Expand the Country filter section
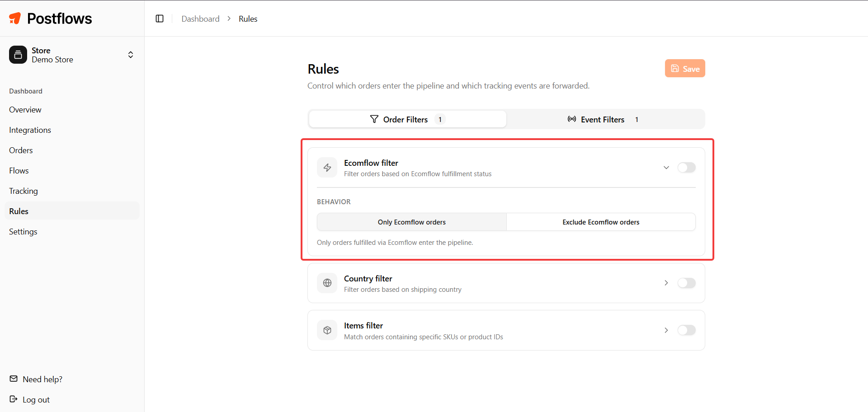Screen dimensions: 868x412 666,283
